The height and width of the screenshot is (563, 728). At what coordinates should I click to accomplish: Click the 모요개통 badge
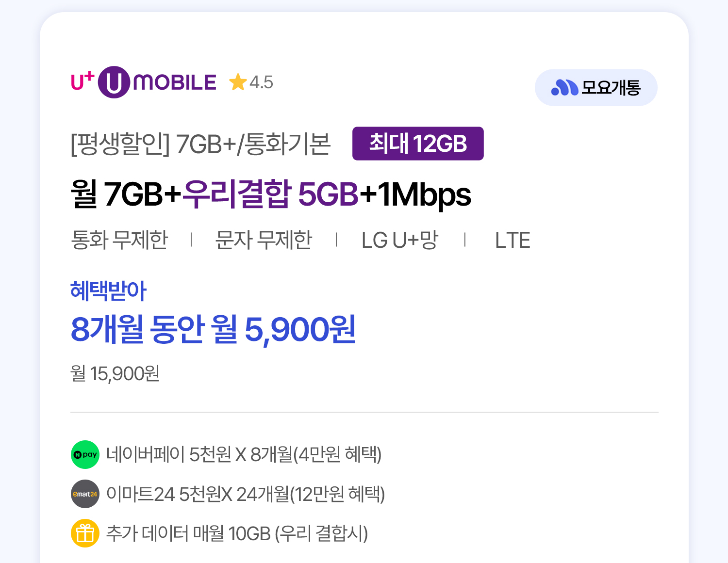tap(596, 87)
